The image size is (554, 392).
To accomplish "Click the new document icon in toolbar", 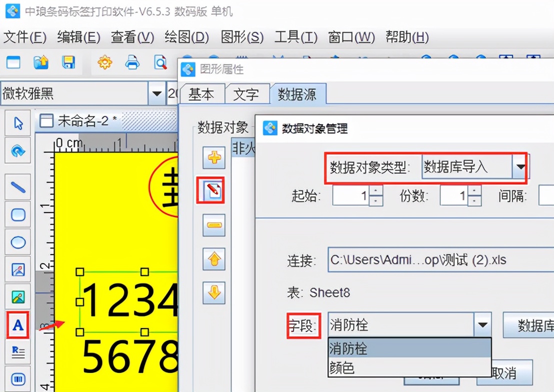I will [x=14, y=63].
